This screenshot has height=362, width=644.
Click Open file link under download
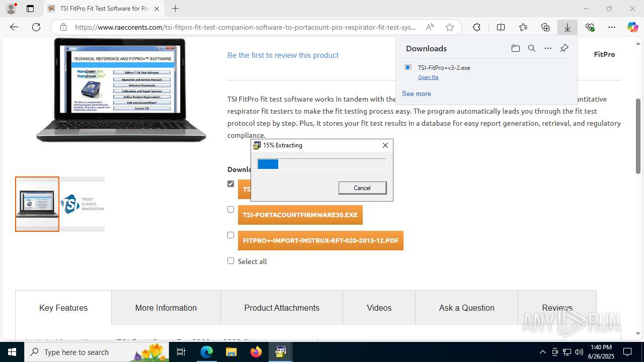(428, 77)
